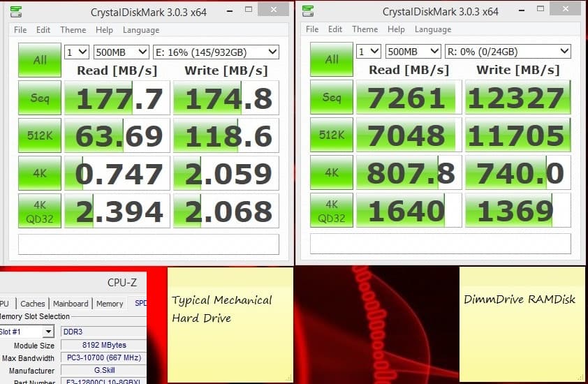Open the test count dropdown in the E: drive window

(76, 52)
